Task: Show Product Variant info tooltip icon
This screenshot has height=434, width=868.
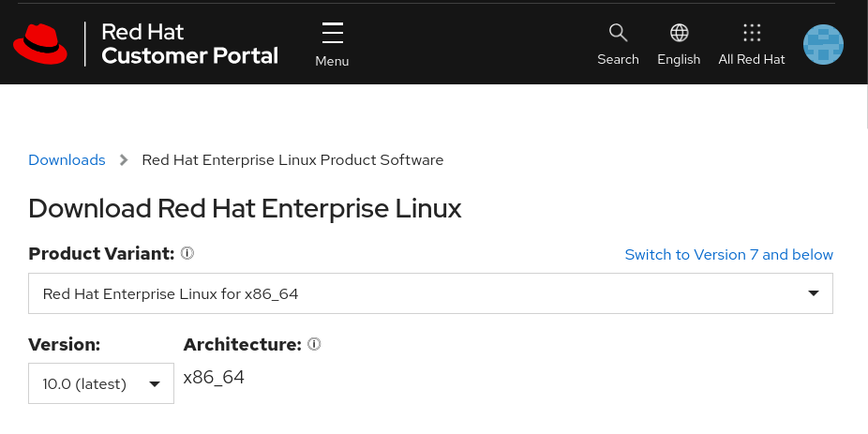Action: click(187, 253)
